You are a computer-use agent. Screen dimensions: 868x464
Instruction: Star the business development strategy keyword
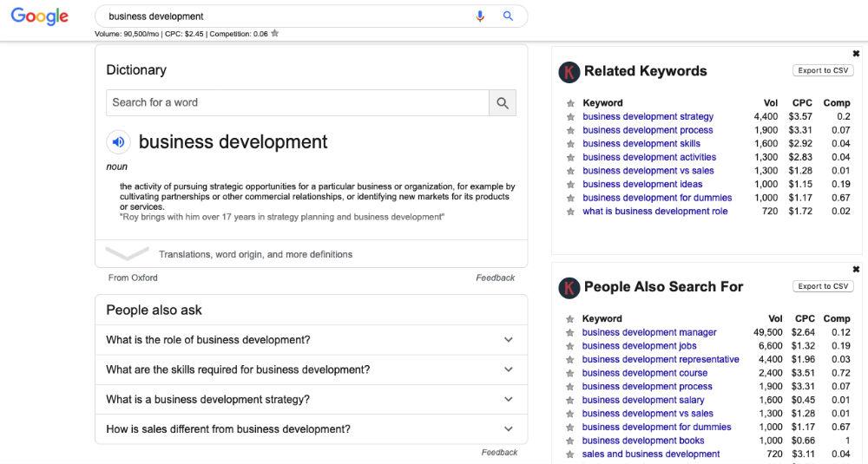[570, 117]
